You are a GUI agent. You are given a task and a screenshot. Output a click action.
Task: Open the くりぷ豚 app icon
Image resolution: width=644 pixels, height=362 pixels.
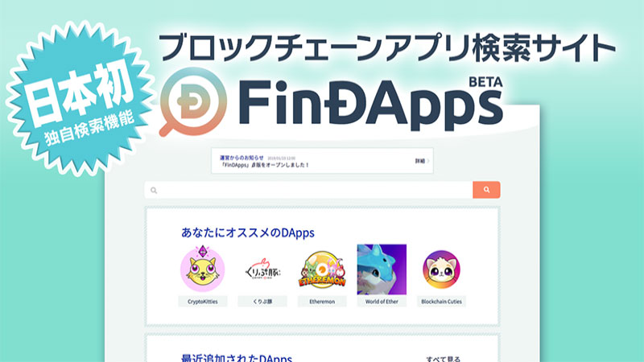click(x=262, y=270)
